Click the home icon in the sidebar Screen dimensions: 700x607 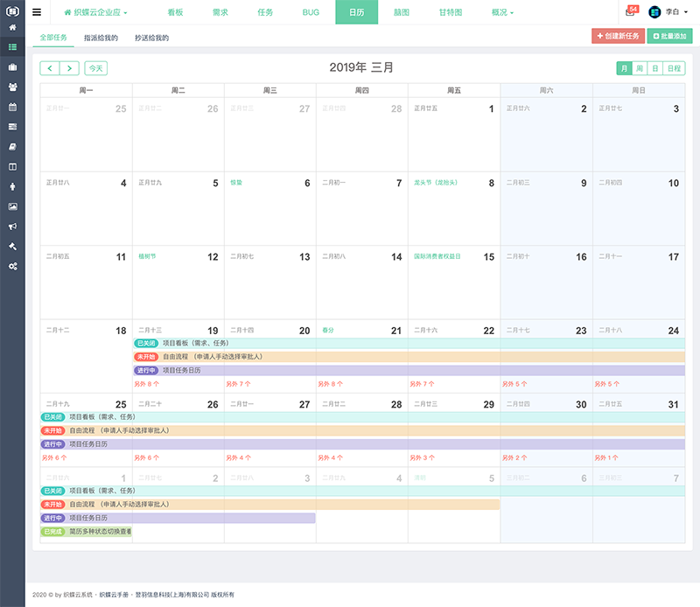12,28
